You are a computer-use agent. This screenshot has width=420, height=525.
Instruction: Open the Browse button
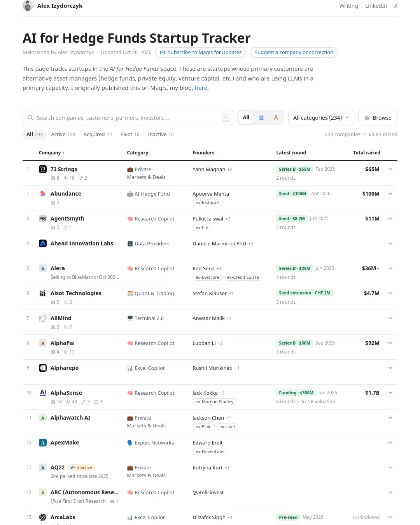(378, 117)
